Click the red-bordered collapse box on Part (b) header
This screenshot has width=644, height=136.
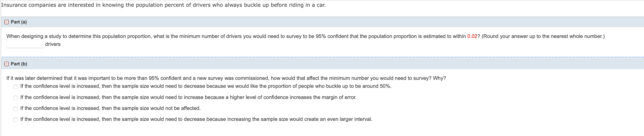pos(6,64)
